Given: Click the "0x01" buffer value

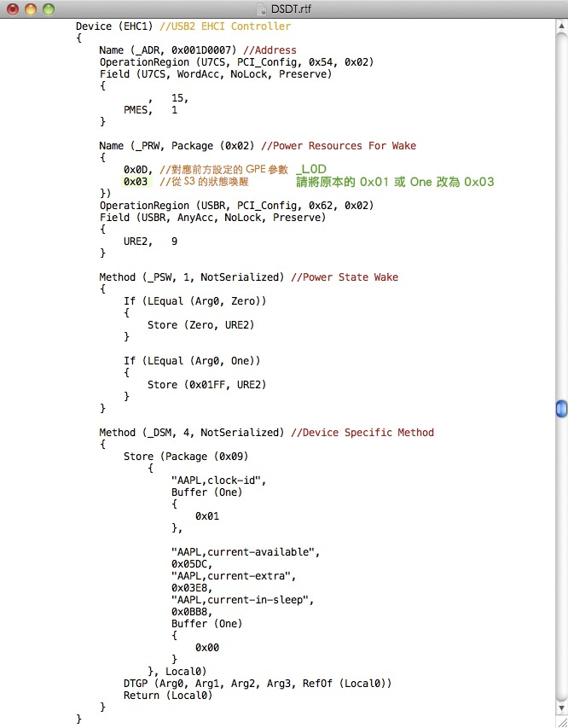Looking at the screenshot, I should click(207, 516).
